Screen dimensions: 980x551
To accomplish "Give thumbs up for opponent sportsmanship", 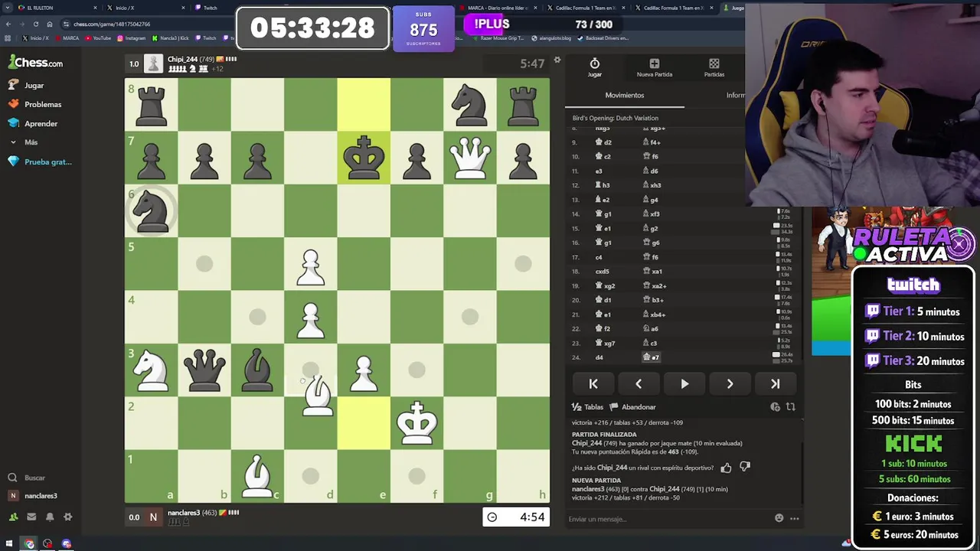I will click(726, 468).
